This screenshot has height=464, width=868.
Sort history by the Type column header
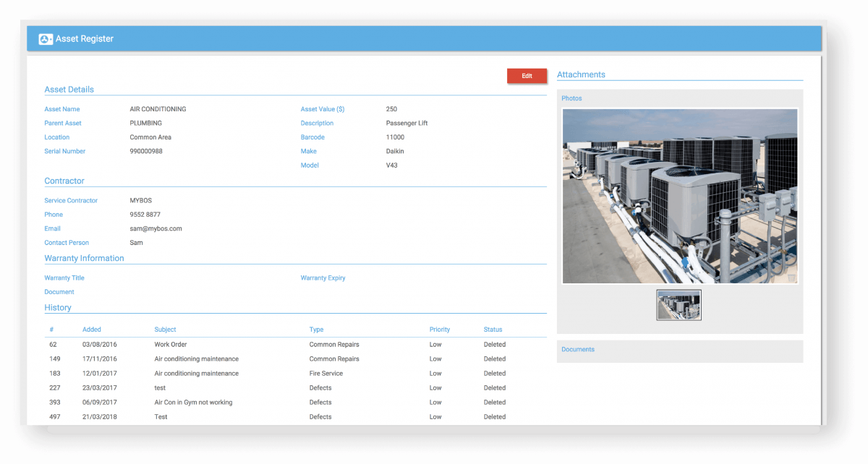click(x=316, y=330)
